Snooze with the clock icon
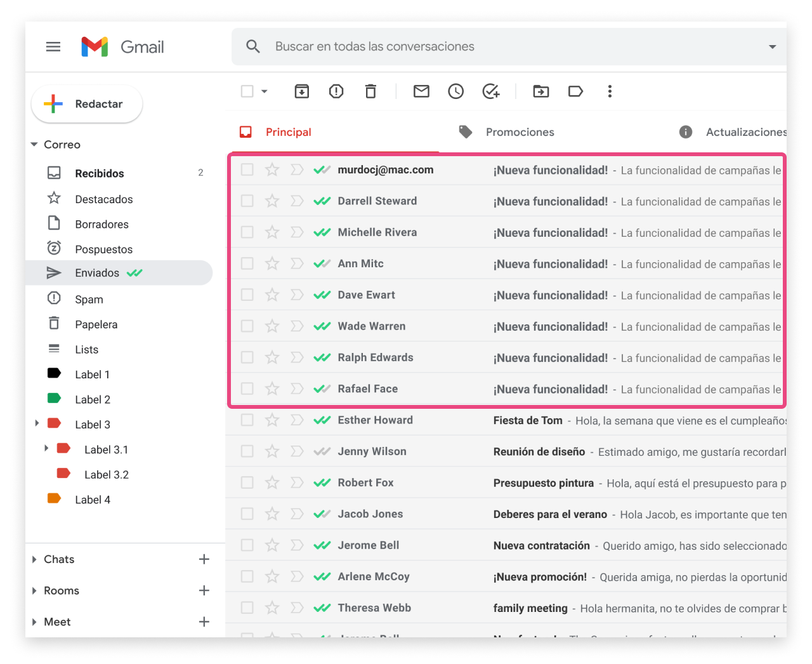 [x=455, y=91]
